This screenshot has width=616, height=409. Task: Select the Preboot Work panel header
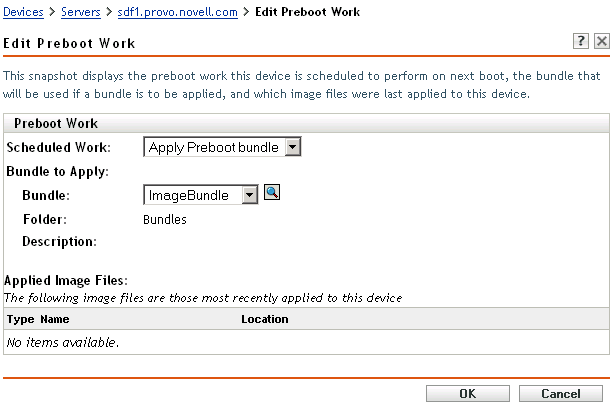(x=55, y=123)
